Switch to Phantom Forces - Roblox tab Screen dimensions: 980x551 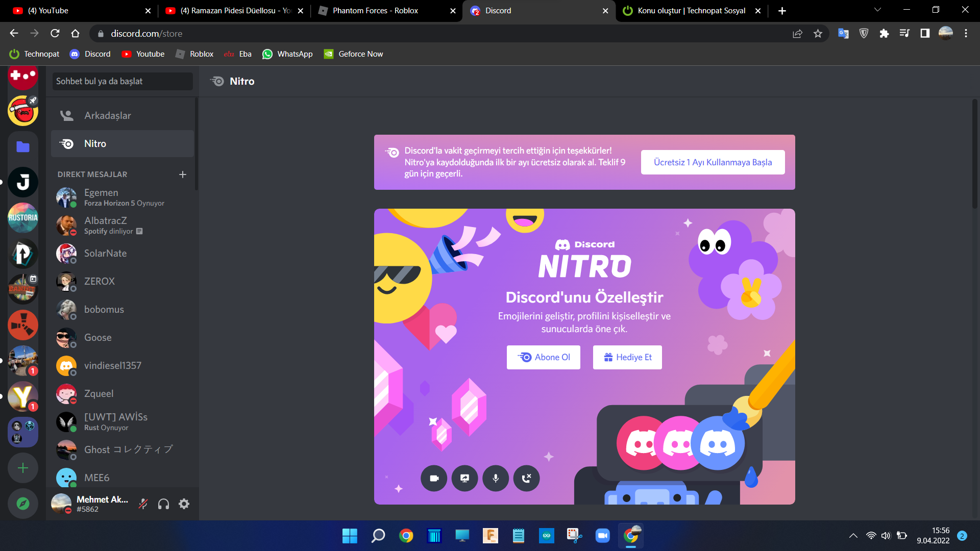point(375,11)
